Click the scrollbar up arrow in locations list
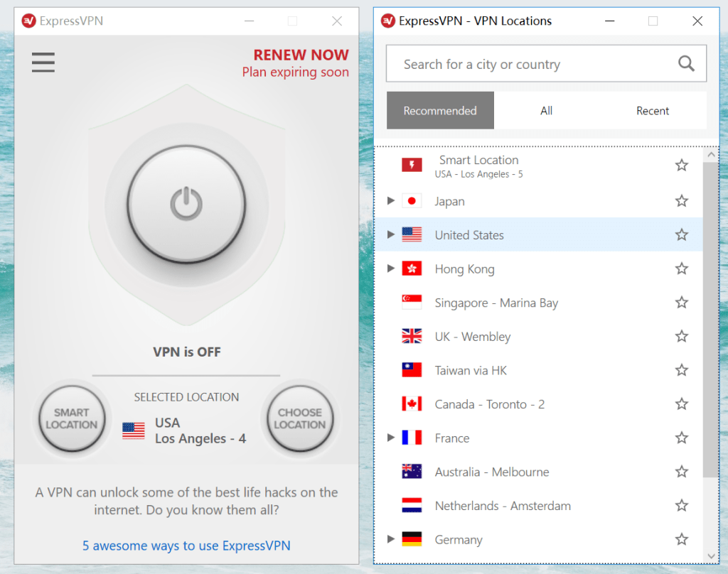This screenshot has height=574, width=728. [711, 155]
